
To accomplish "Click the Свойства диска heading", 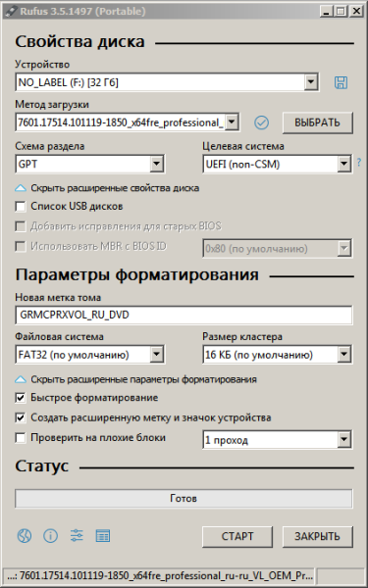I will point(79,41).
